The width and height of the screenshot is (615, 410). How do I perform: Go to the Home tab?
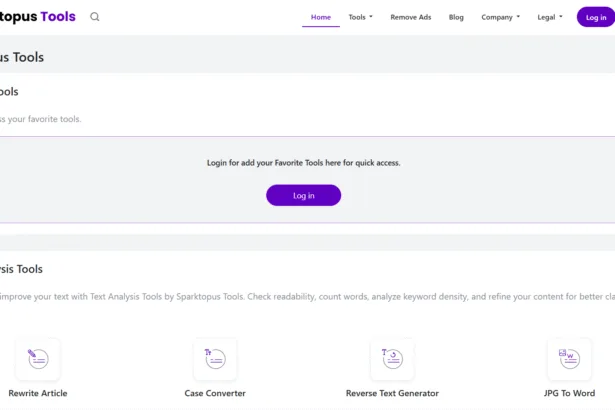click(321, 17)
